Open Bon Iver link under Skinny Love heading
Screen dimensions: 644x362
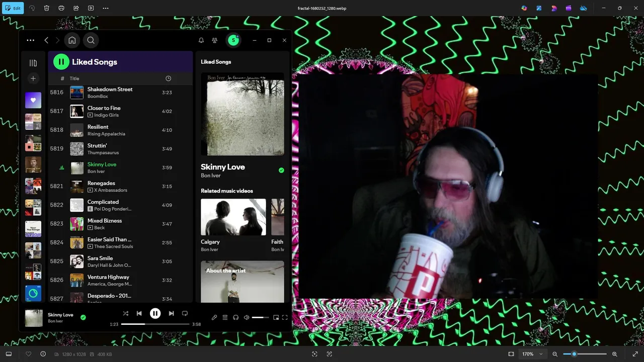[x=211, y=175]
